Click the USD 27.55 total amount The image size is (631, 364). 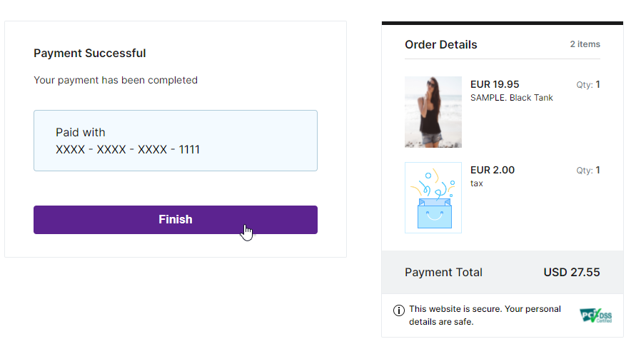[x=571, y=272]
